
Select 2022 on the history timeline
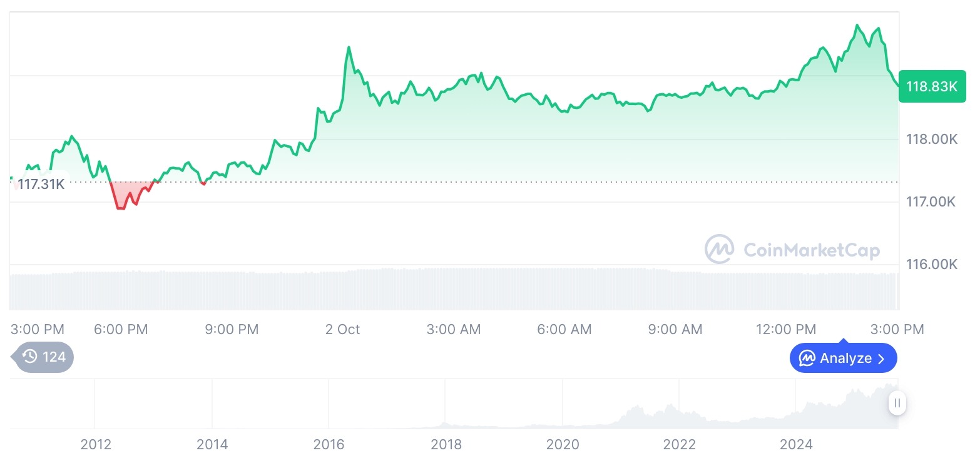(x=679, y=445)
